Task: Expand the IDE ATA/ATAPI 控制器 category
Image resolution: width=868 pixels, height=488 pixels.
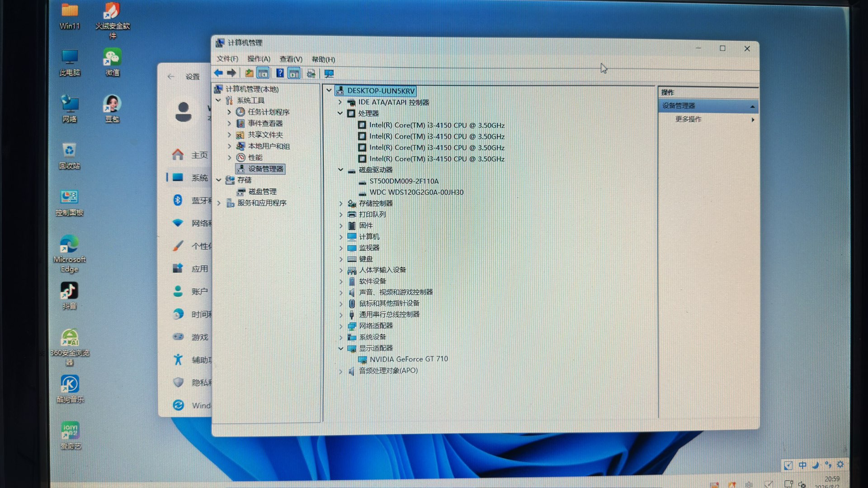Action: coord(340,102)
